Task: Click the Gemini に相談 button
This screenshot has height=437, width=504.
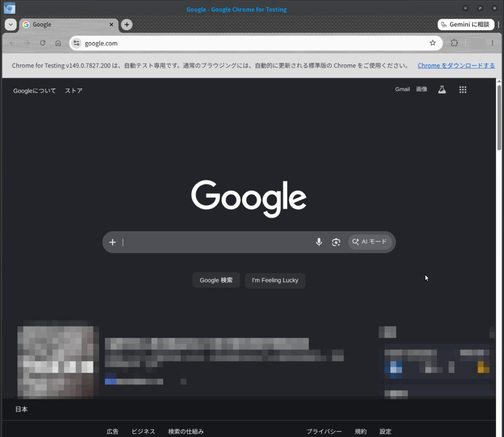Action: (466, 25)
